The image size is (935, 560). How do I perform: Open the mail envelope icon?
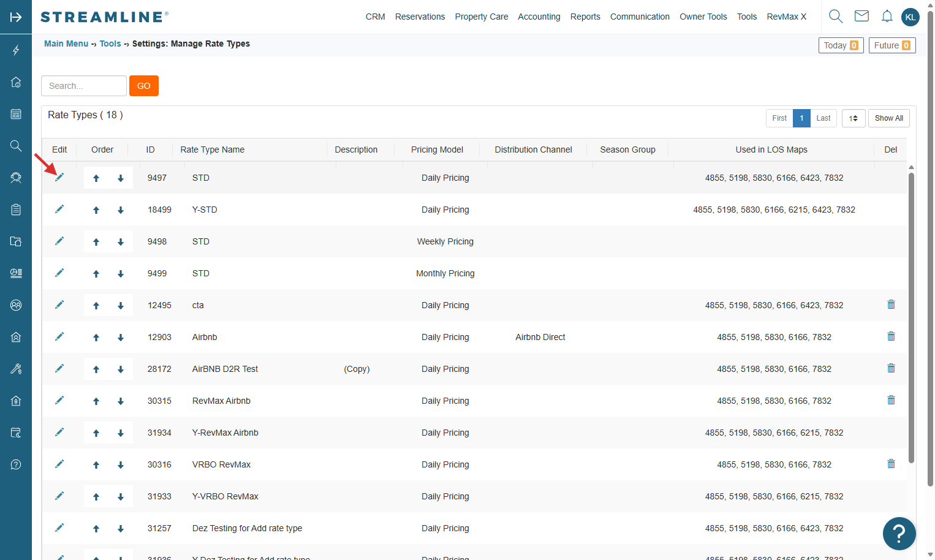(x=861, y=16)
